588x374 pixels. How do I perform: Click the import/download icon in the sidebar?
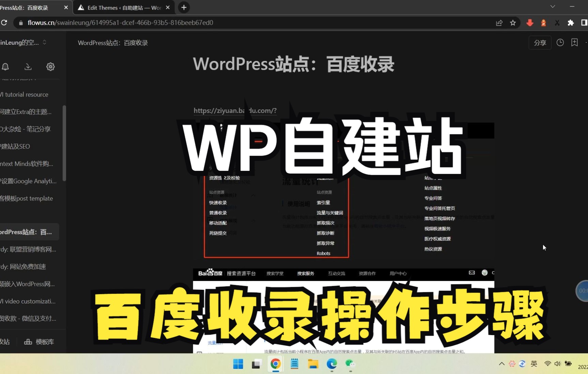click(28, 67)
